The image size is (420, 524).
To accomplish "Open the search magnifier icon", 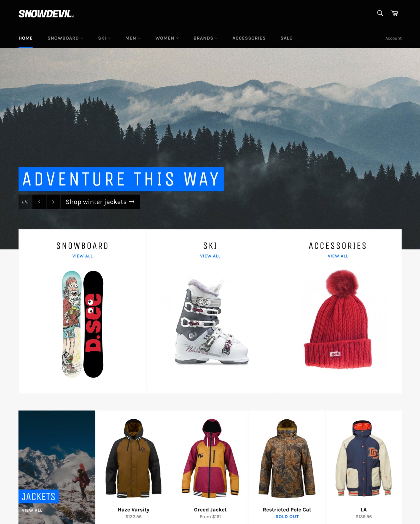I will click(380, 13).
